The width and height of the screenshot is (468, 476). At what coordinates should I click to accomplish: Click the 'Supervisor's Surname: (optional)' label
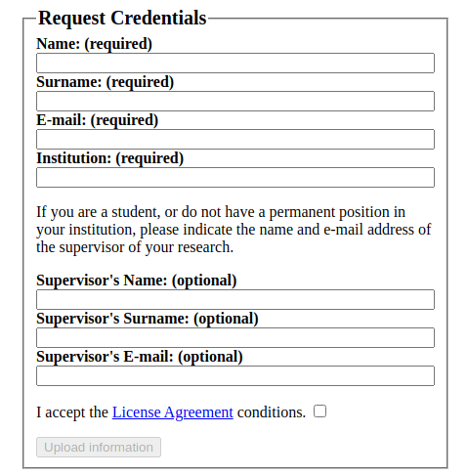pos(148,319)
